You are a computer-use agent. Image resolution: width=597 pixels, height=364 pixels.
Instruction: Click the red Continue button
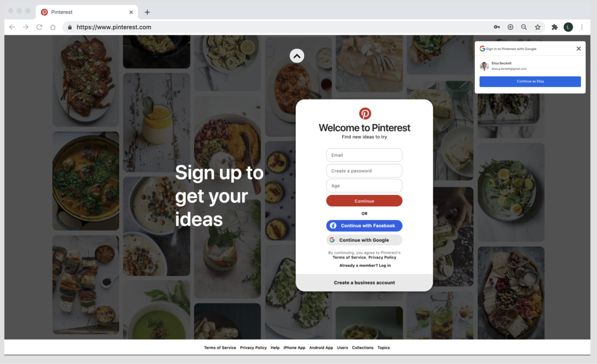pos(364,201)
